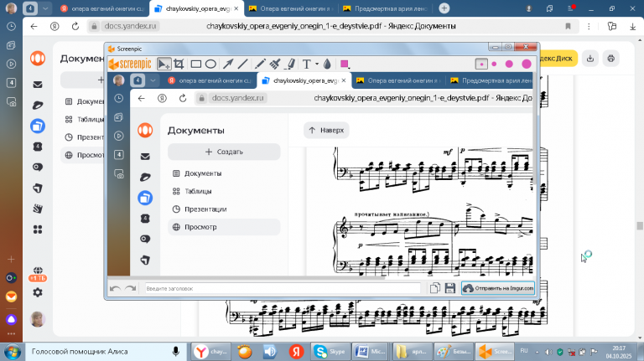Open the pink color picker swatch
The width and height of the screenshot is (644, 361).
(x=345, y=64)
